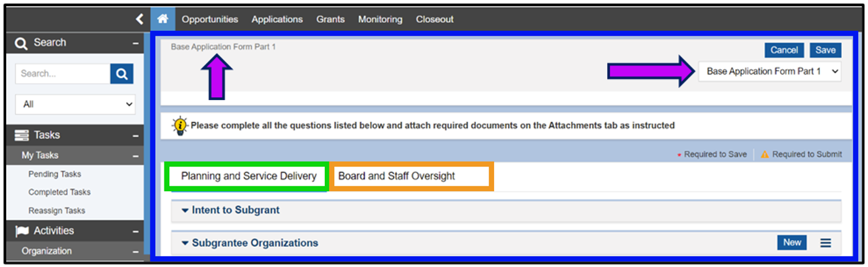This screenshot has height=267, width=868.
Task: Collapse the Tasks panel
Action: click(136, 136)
